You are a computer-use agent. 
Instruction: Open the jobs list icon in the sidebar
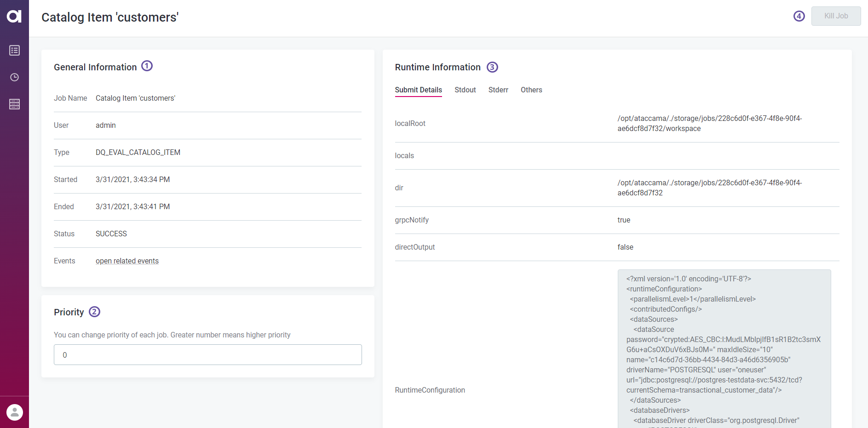14,51
